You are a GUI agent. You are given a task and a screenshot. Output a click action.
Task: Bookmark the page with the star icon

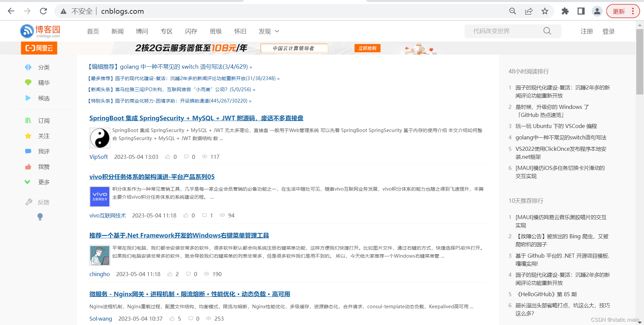click(x=545, y=11)
